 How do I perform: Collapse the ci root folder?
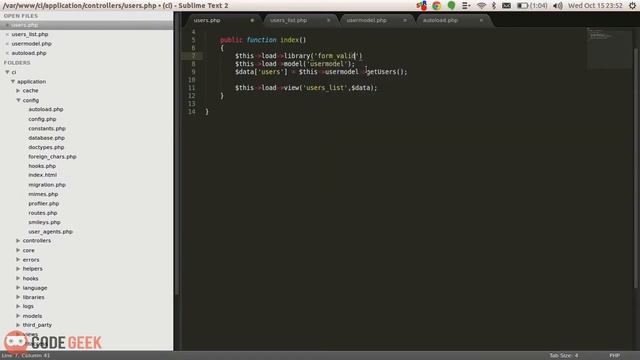pos(7,72)
